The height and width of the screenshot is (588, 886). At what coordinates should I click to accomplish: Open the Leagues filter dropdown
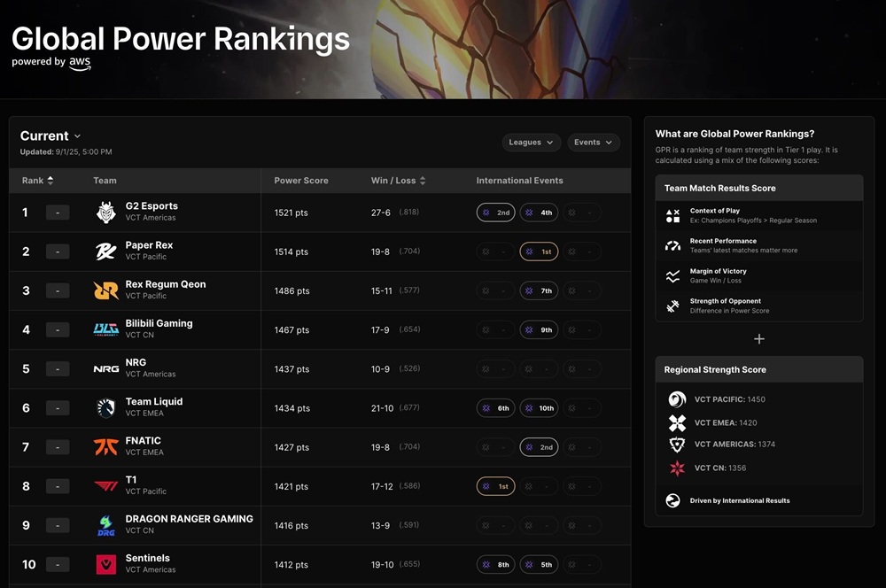point(531,142)
